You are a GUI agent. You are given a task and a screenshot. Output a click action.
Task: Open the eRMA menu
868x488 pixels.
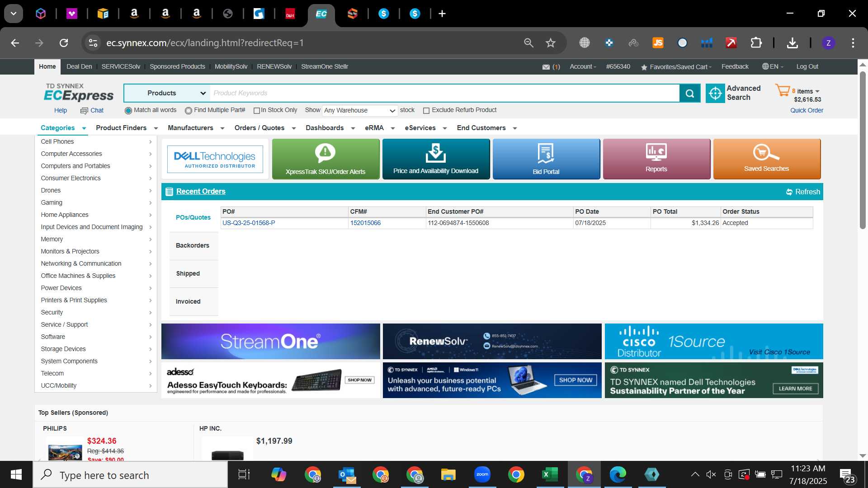[380, 128]
